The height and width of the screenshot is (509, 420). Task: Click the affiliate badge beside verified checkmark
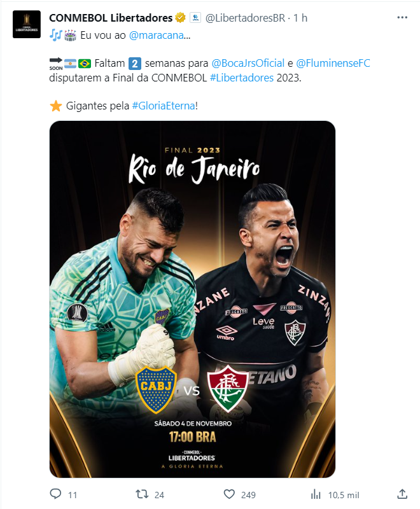(x=195, y=18)
